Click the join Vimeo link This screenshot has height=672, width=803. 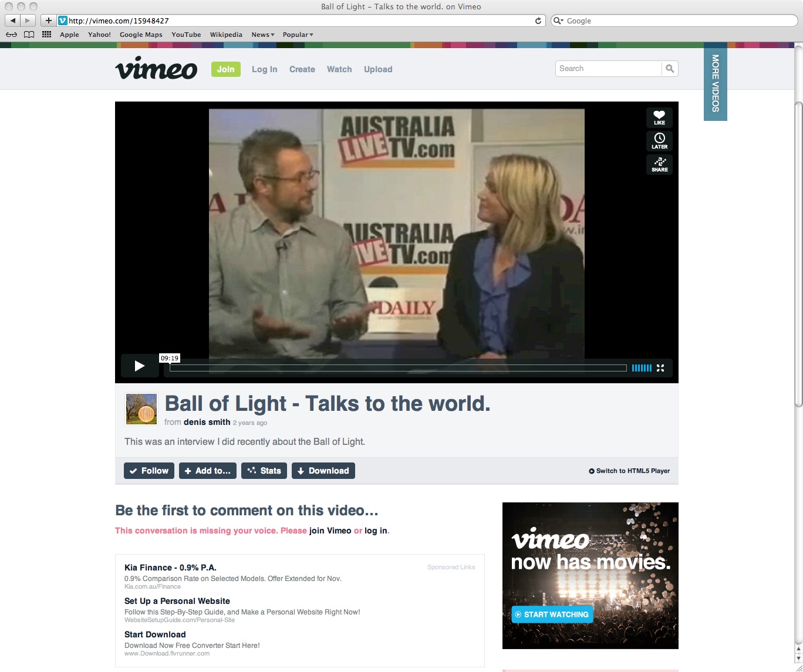(330, 531)
